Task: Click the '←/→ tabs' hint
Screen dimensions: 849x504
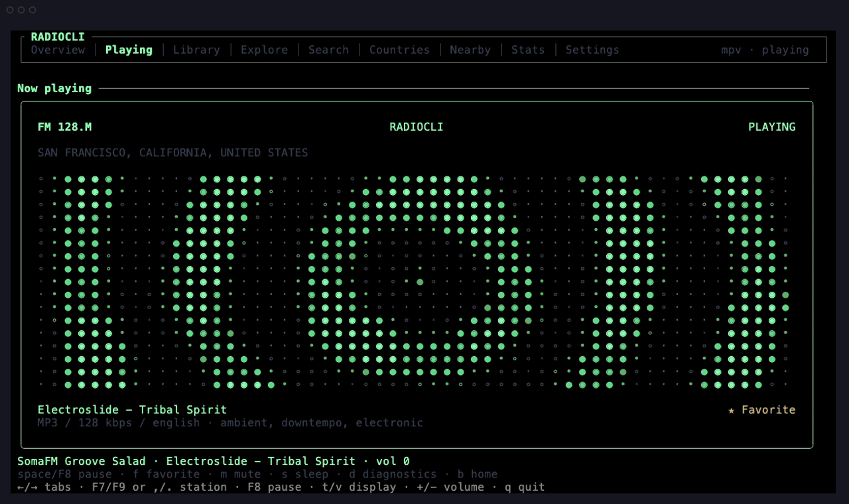Action: pos(44,487)
